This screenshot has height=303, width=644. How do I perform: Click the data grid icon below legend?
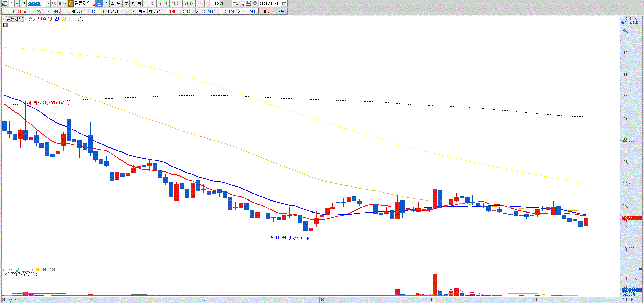coord(6,25)
